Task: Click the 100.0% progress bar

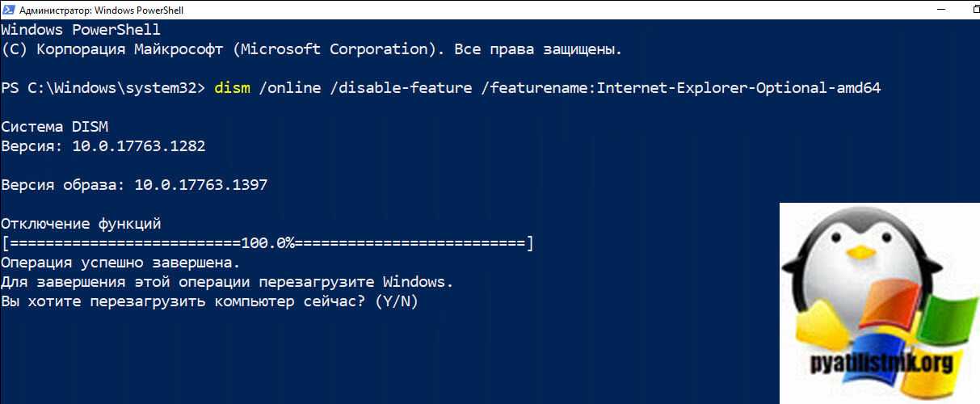Action: point(267,243)
